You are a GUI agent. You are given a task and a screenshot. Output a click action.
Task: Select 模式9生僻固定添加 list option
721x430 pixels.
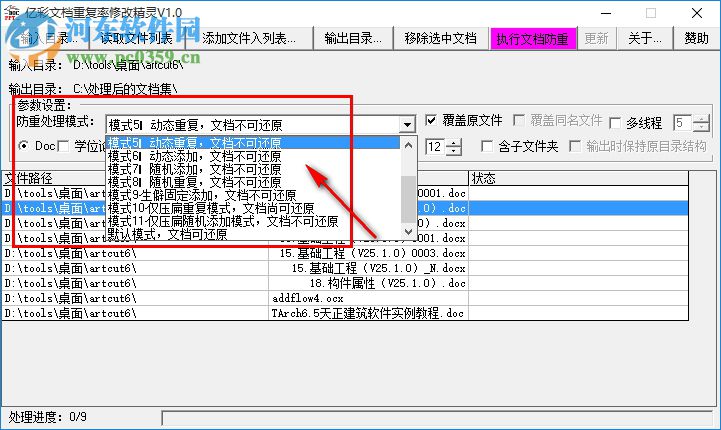[252, 195]
